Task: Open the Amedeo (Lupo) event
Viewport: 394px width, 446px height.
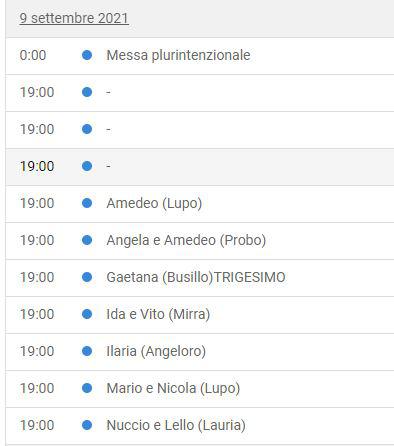Action: tap(154, 203)
